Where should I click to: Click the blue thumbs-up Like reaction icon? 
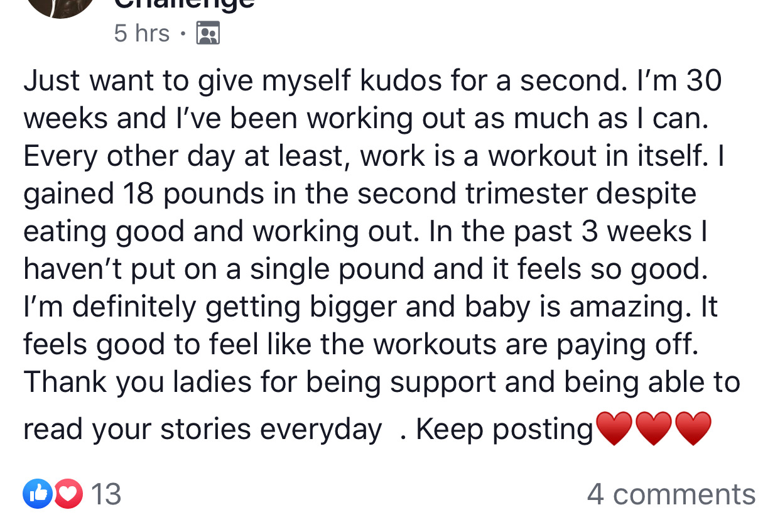(38, 494)
